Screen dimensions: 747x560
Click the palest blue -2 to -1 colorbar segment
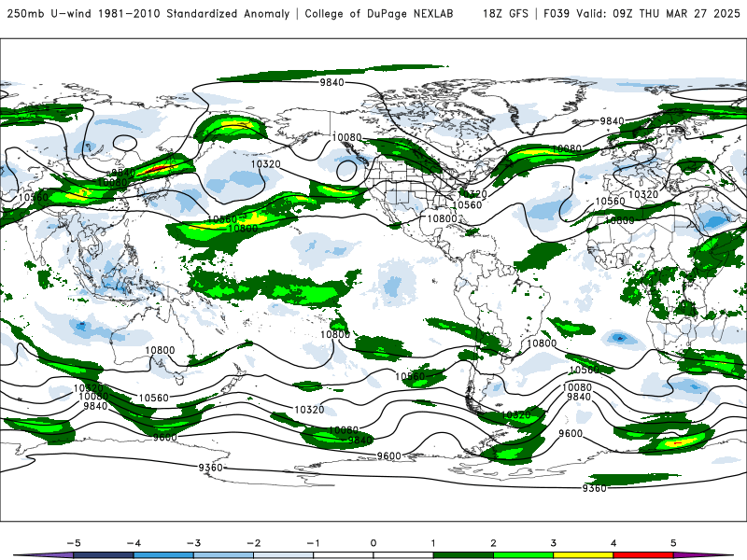pos(284,555)
